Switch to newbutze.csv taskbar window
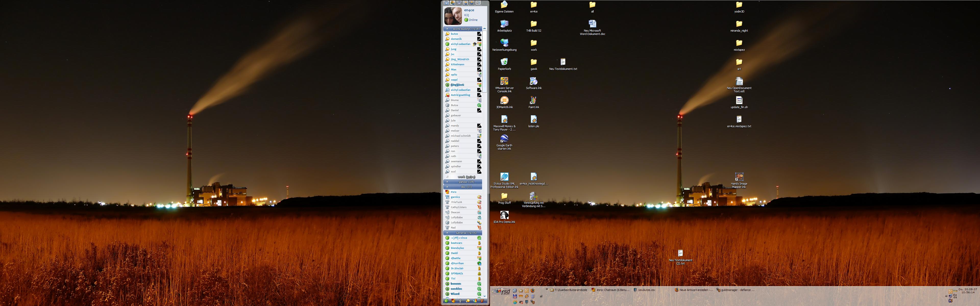The height and width of the screenshot is (306, 980). coord(647,290)
